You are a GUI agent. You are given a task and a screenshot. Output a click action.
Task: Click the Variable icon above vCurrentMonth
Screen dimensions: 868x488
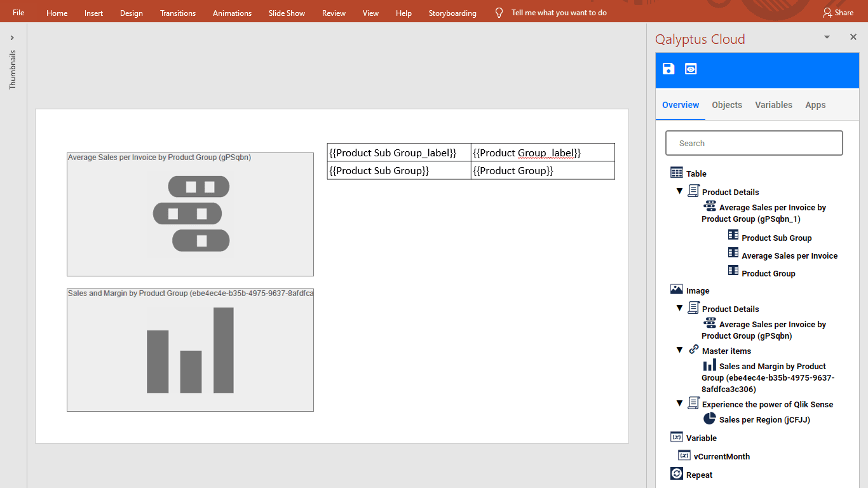point(675,437)
